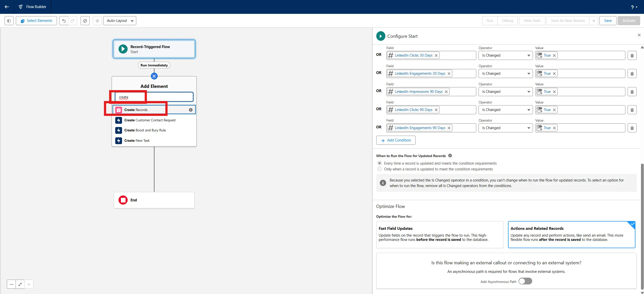
Task: Toggle the left toolbox panel icon
Action: [x=9, y=21]
